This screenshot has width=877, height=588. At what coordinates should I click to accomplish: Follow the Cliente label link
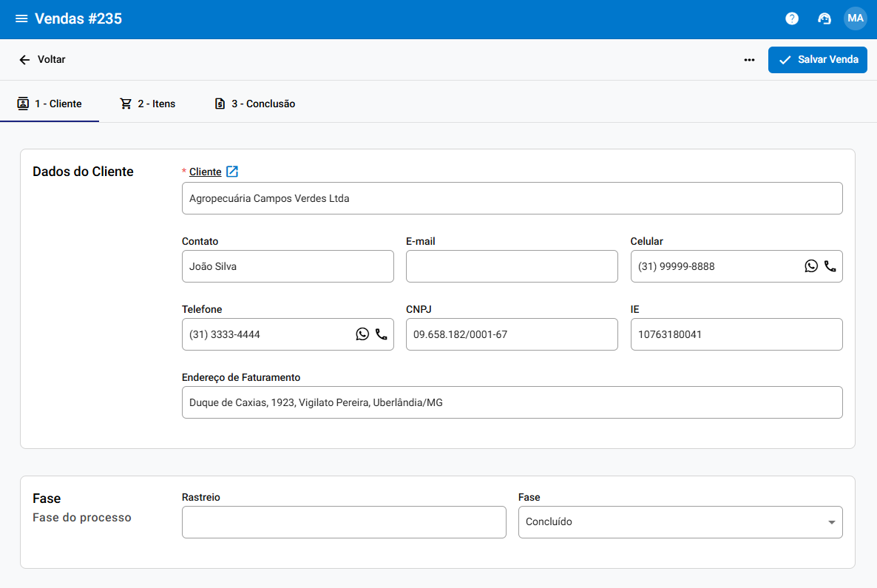(x=205, y=172)
